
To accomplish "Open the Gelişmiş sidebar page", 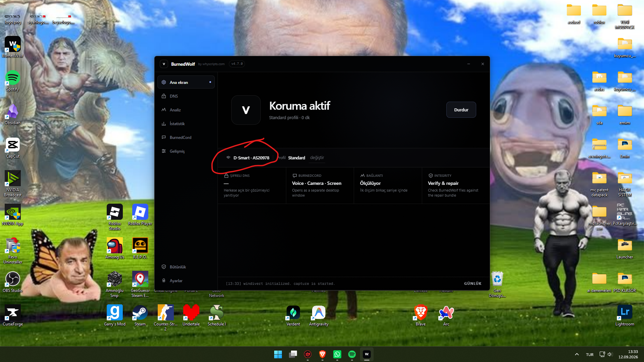I will point(186,151).
